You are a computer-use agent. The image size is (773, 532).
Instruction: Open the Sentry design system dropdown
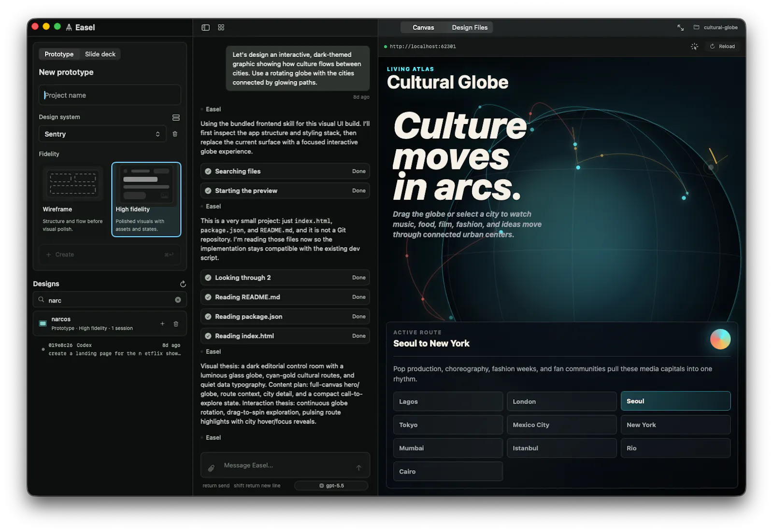[102, 134]
